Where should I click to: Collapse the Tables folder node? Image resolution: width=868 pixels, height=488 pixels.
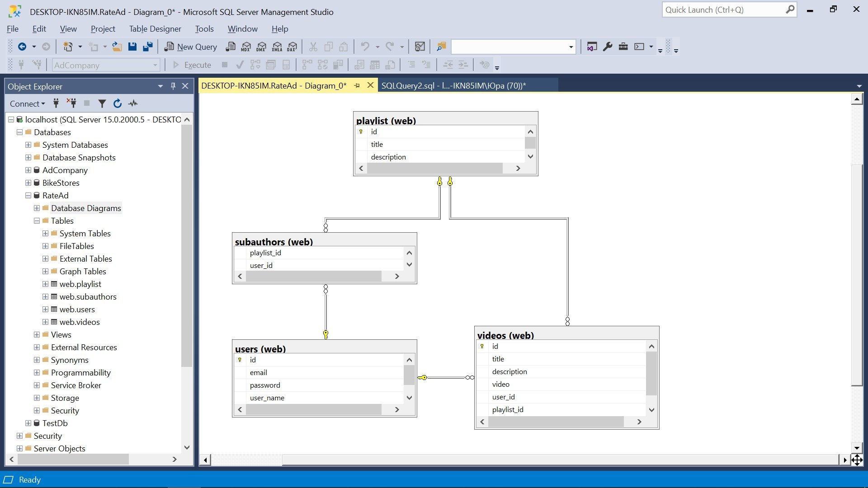[x=37, y=221]
